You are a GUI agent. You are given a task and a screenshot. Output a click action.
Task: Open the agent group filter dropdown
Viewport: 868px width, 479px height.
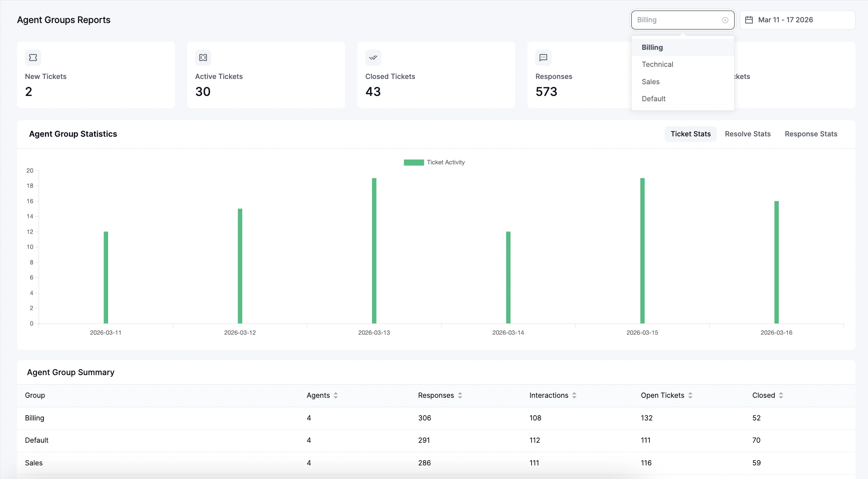(677, 20)
